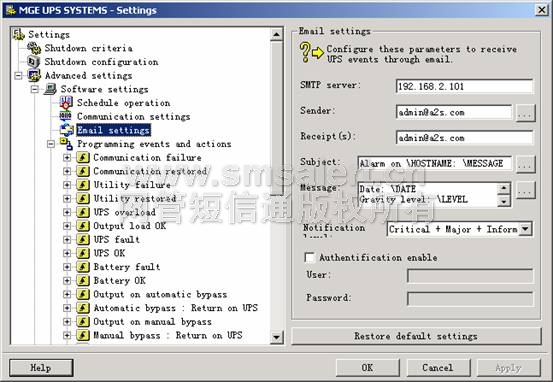Select the UPS OK tree item
Image resolution: width=553 pixels, height=382 pixels.
[109, 253]
